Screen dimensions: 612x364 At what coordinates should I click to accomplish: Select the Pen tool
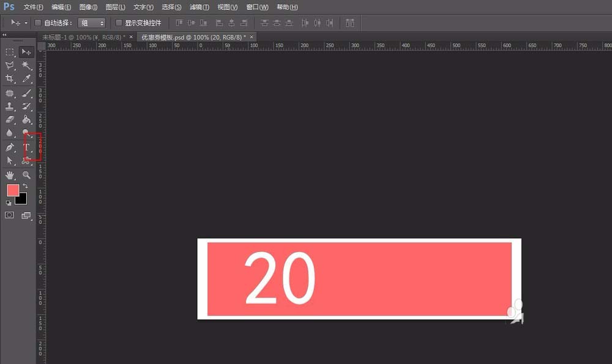point(10,147)
